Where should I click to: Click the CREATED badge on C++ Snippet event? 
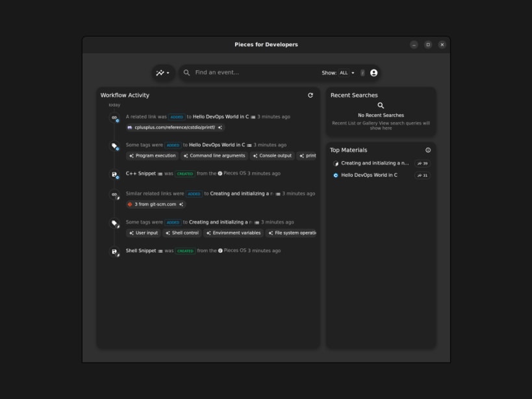point(185,174)
